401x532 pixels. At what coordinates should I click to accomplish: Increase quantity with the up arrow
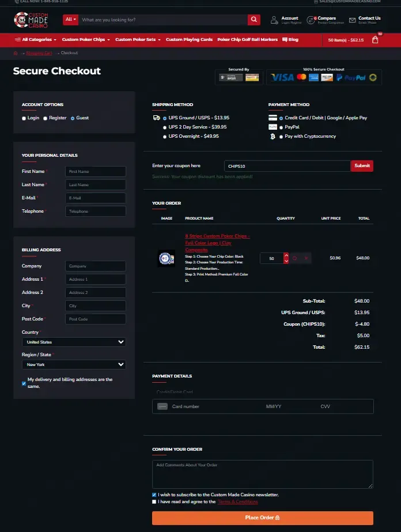pos(286,255)
